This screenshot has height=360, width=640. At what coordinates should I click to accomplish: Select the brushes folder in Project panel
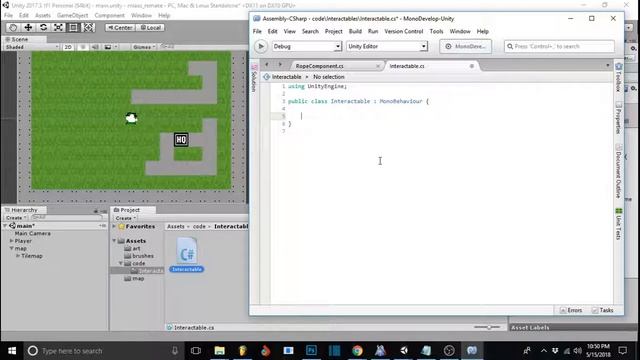point(143,256)
